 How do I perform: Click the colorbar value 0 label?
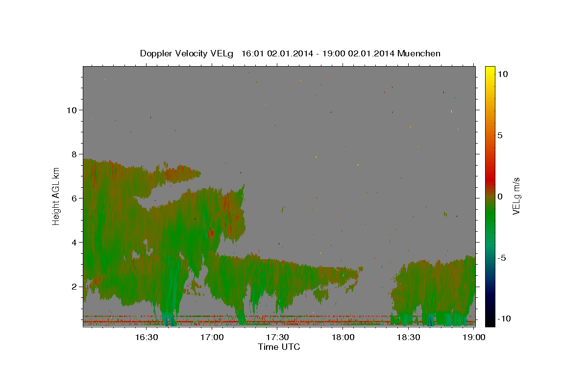pyautogui.click(x=500, y=196)
